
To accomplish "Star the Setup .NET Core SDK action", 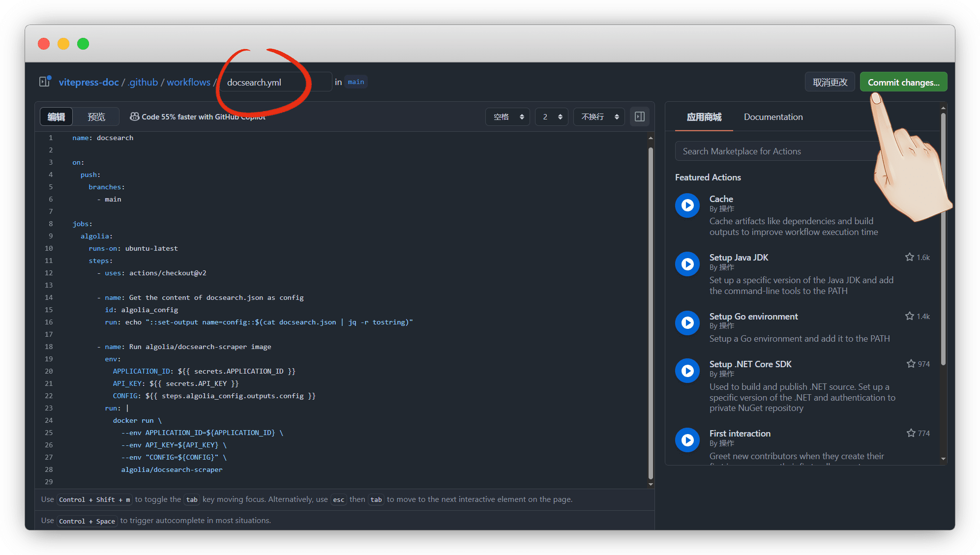I will click(911, 364).
